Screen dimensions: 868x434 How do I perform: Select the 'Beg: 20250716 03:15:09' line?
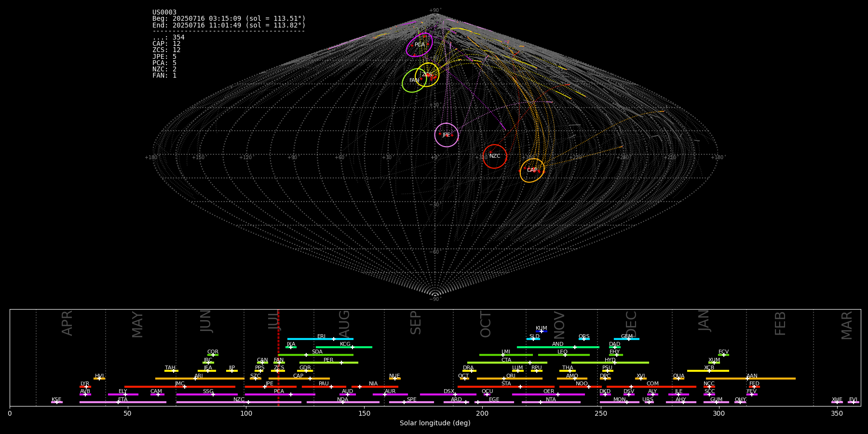(229, 19)
